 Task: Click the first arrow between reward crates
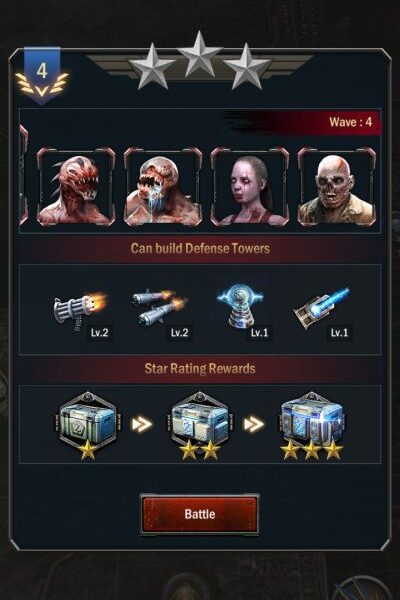pos(142,424)
